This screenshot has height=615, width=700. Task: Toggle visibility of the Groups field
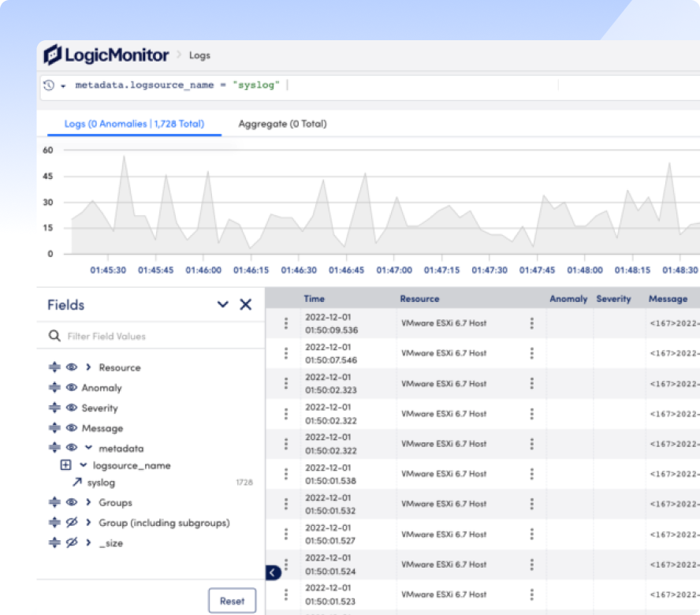[x=72, y=502]
